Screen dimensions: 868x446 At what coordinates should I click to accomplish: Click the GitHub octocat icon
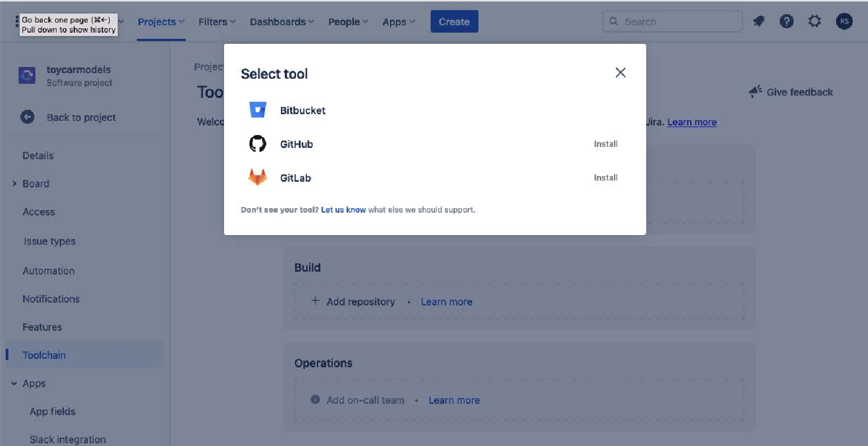click(x=258, y=144)
